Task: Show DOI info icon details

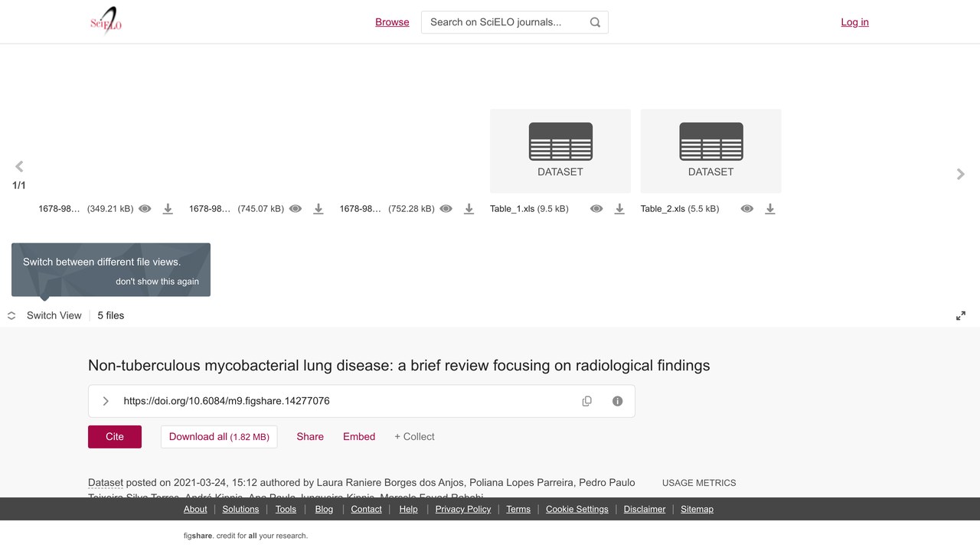Action: pyautogui.click(x=618, y=401)
